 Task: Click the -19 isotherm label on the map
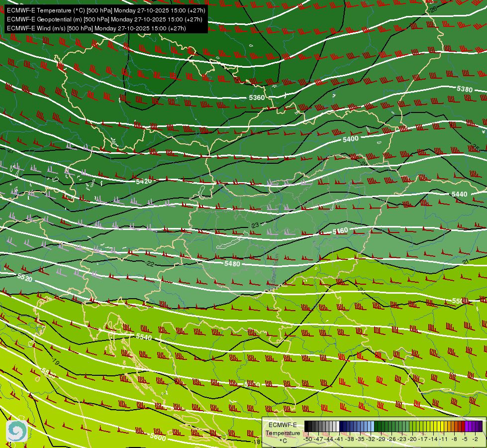pos(55,361)
